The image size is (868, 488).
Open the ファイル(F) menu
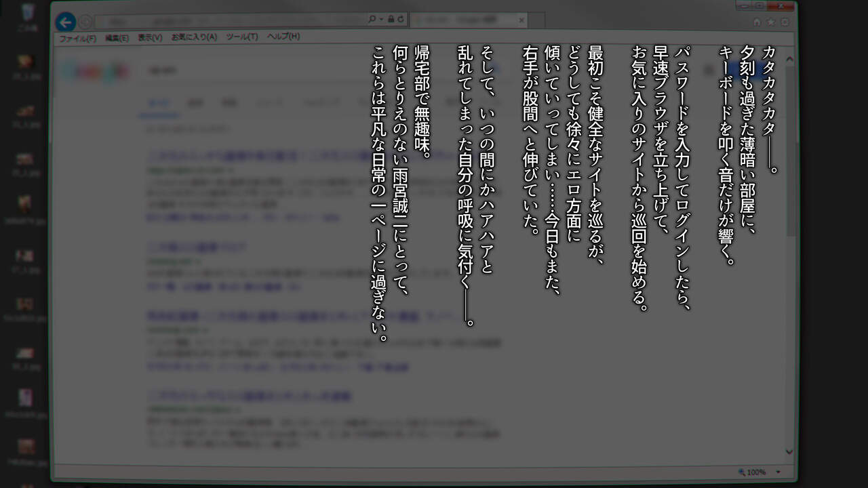[x=77, y=38]
